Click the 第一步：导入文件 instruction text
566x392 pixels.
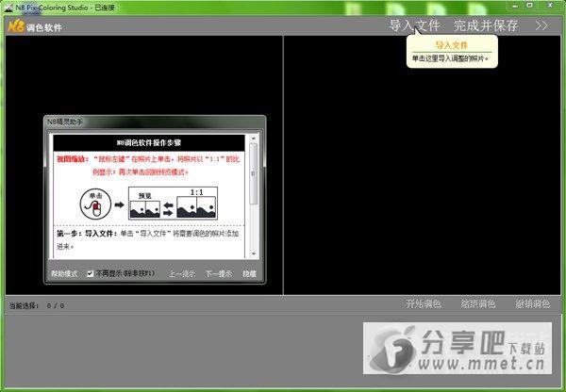point(148,239)
